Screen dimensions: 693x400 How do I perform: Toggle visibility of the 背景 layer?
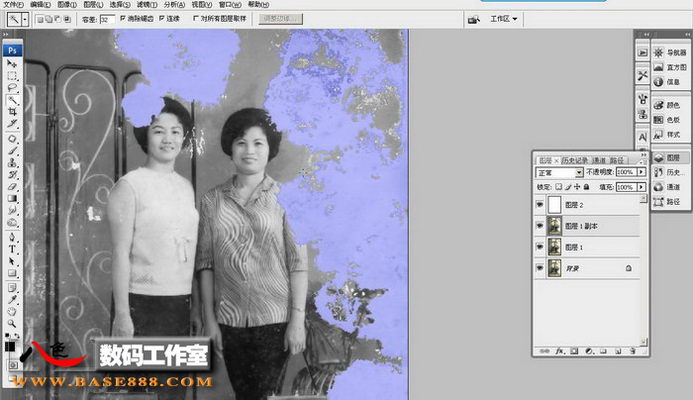tap(540, 268)
